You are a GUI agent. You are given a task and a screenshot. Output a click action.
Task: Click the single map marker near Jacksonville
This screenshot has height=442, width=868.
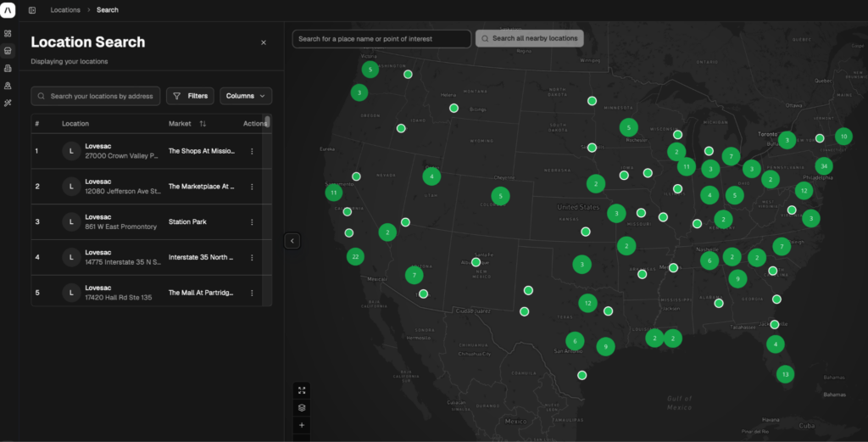pos(775,325)
